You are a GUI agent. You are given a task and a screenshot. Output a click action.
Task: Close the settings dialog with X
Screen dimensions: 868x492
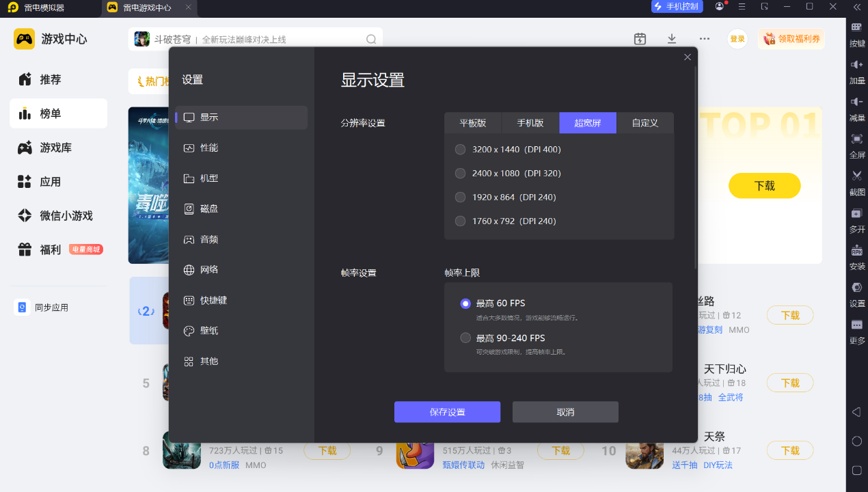tap(688, 57)
